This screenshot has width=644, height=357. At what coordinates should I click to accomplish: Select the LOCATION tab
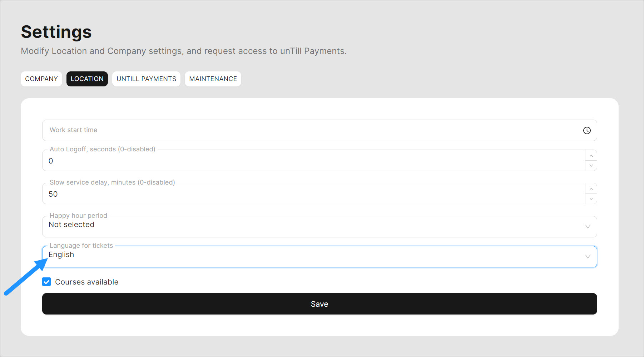click(87, 79)
